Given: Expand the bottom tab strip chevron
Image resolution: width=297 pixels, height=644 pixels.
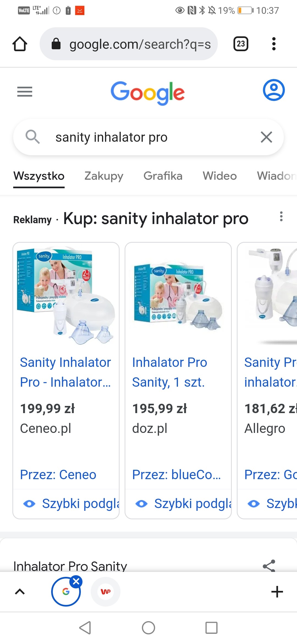Looking at the screenshot, I should [x=20, y=592].
